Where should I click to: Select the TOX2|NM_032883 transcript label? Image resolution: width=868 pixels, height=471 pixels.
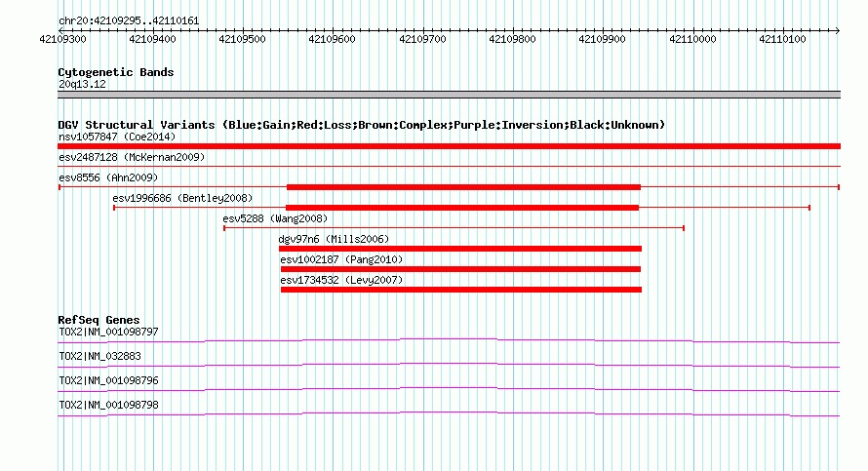[99, 357]
